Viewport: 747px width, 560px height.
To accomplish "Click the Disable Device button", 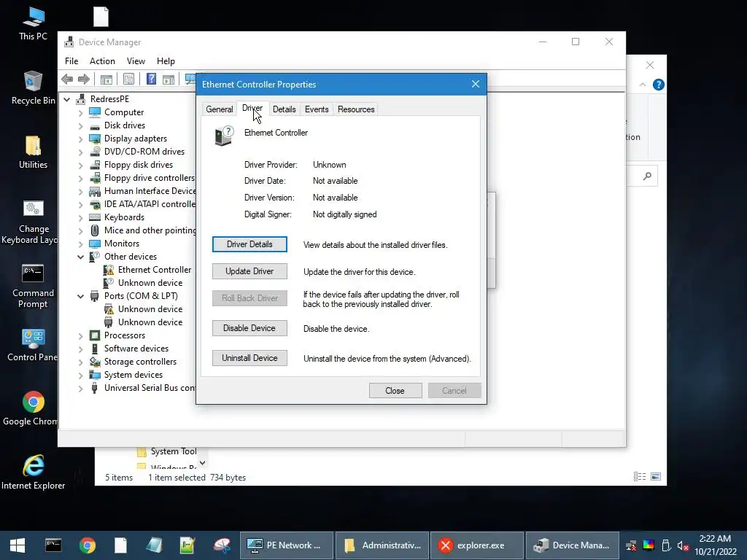I will click(249, 328).
